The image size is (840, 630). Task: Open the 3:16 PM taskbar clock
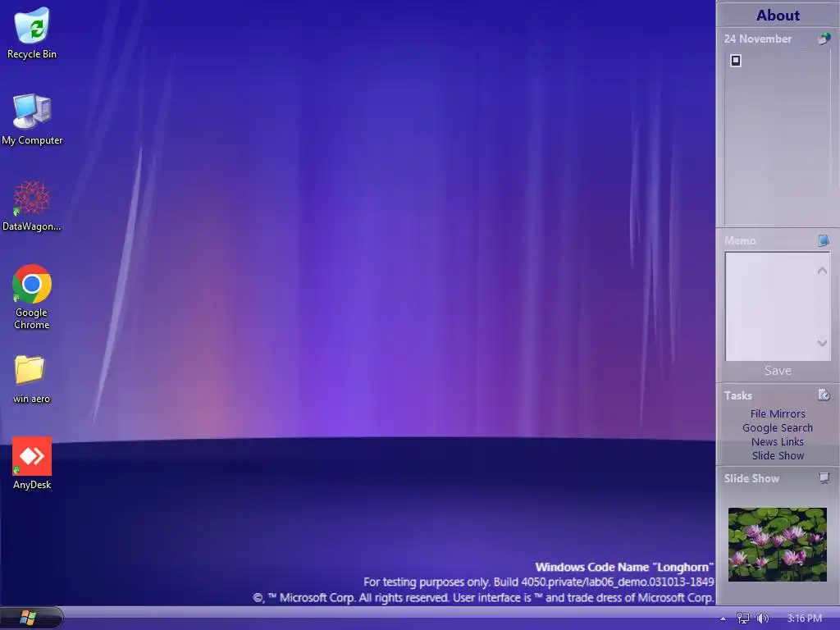point(804,619)
